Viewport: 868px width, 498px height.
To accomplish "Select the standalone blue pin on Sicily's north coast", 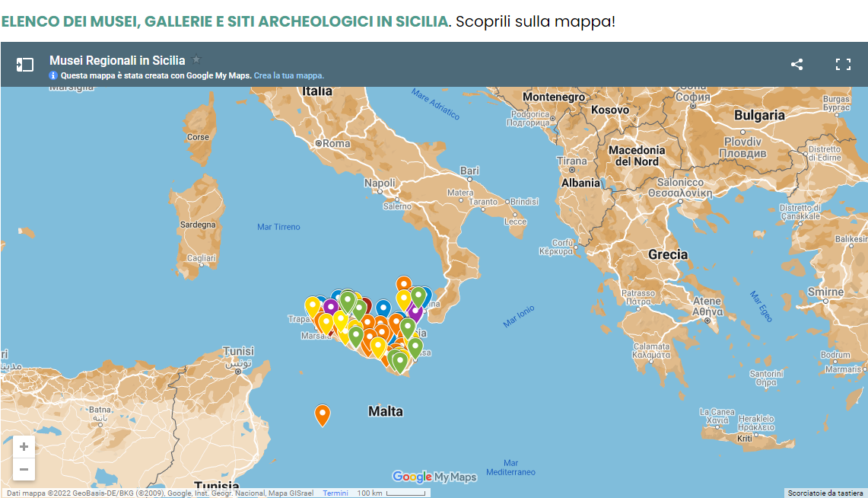I will 383,308.
